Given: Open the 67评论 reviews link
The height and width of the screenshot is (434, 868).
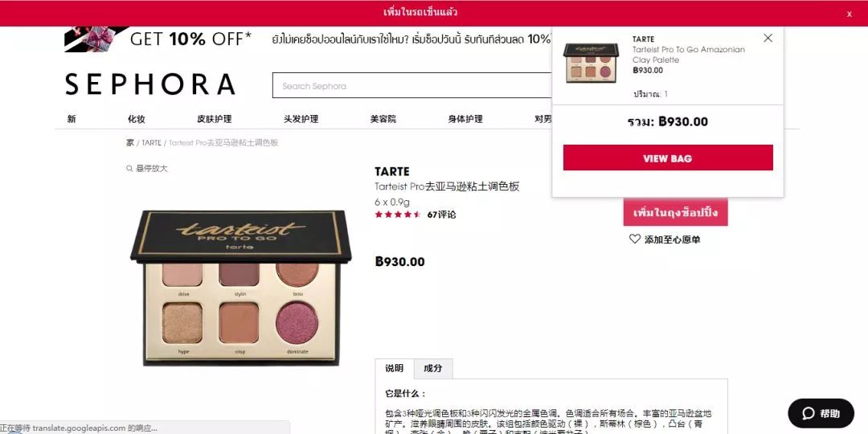Looking at the screenshot, I should pyautogui.click(x=441, y=215).
